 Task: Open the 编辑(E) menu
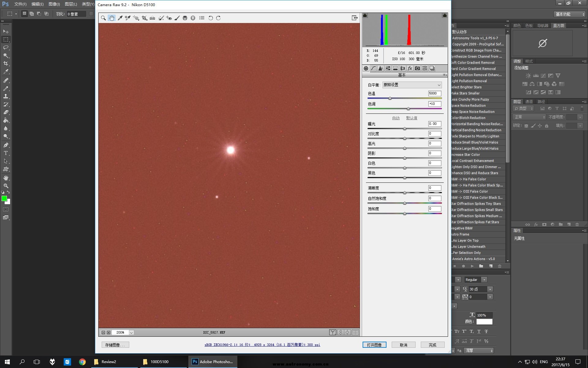pyautogui.click(x=37, y=4)
